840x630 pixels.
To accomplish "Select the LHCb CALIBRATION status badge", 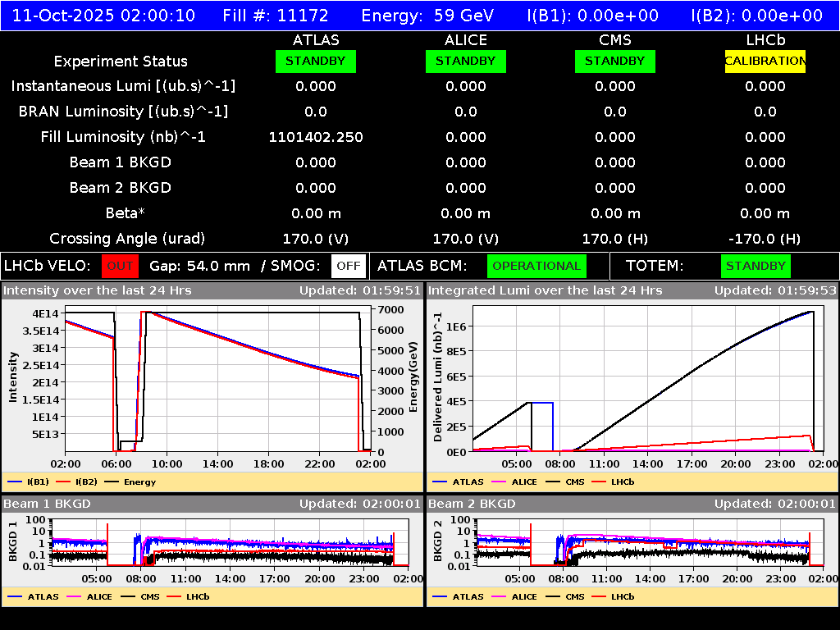I will point(764,61).
